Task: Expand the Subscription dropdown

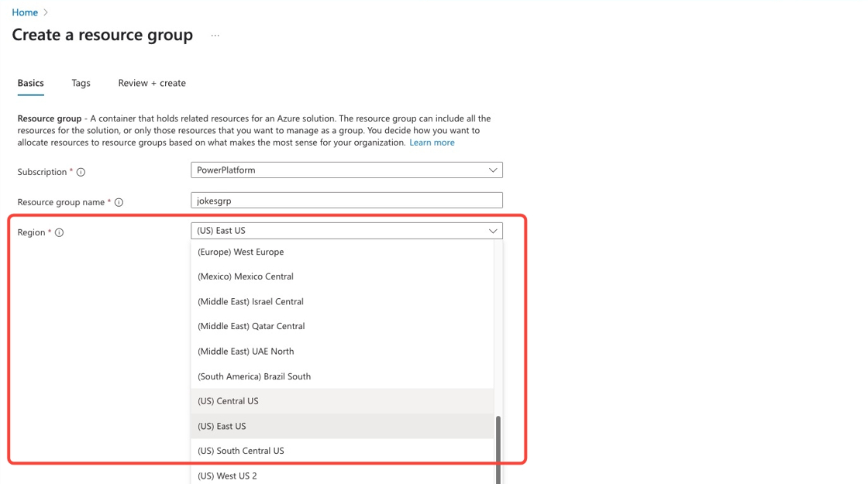Action: click(346, 170)
